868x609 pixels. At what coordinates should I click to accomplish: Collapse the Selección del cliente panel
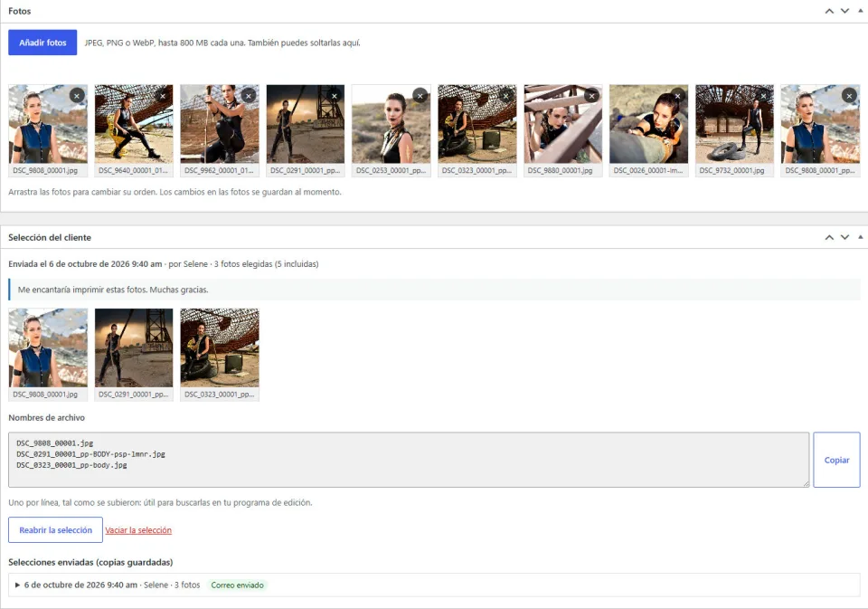[860, 237]
